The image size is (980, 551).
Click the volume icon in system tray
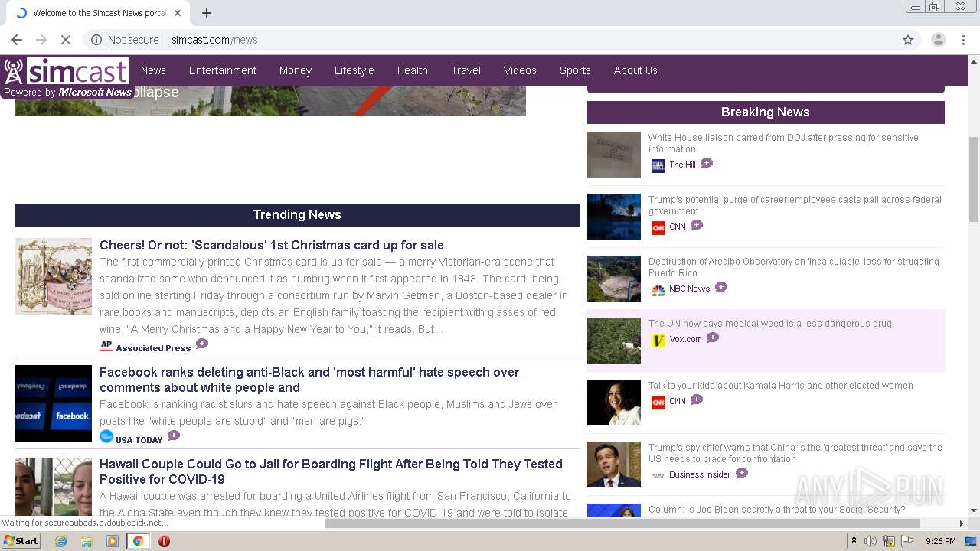(x=871, y=541)
